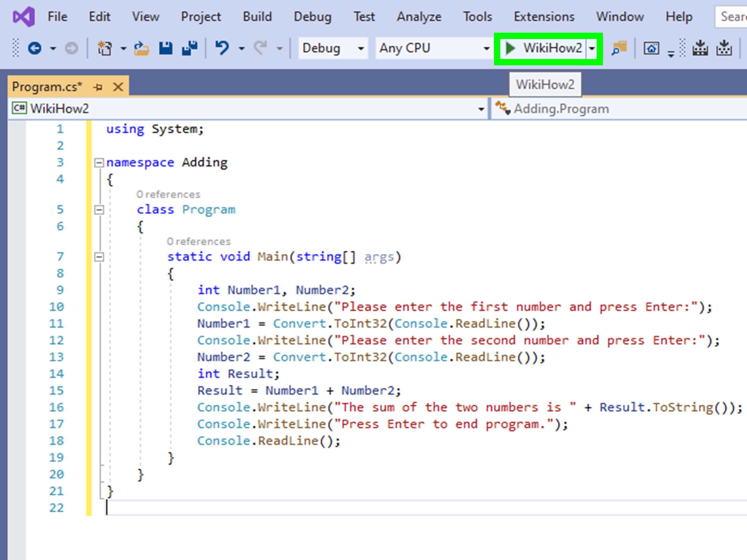747x560 pixels.
Task: Click 'Result = Number1 + Number2;' on line 15
Action: click(x=299, y=391)
